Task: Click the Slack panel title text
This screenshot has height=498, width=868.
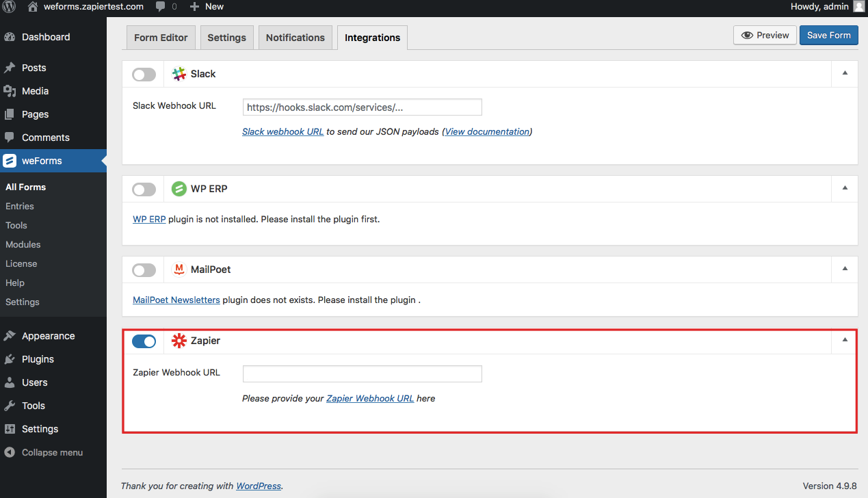Action: click(x=203, y=74)
